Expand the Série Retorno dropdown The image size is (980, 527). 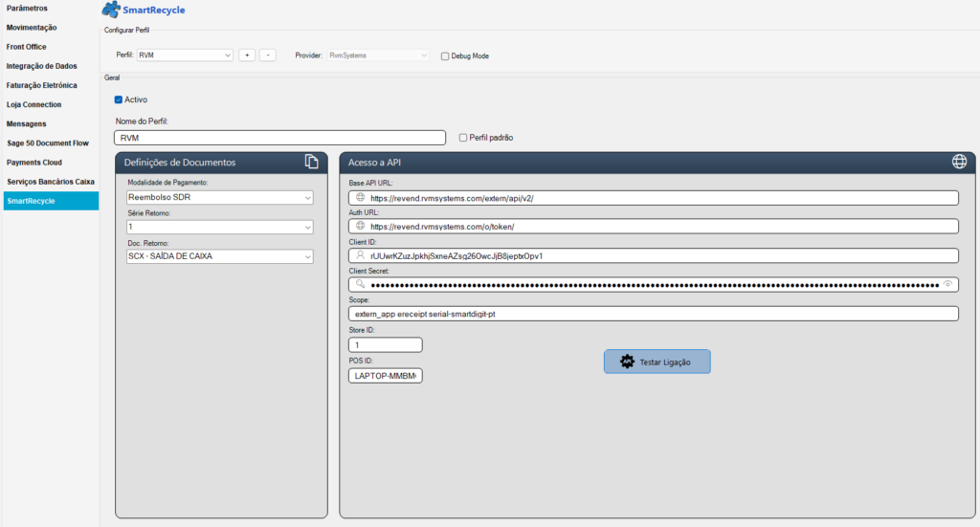(220, 228)
